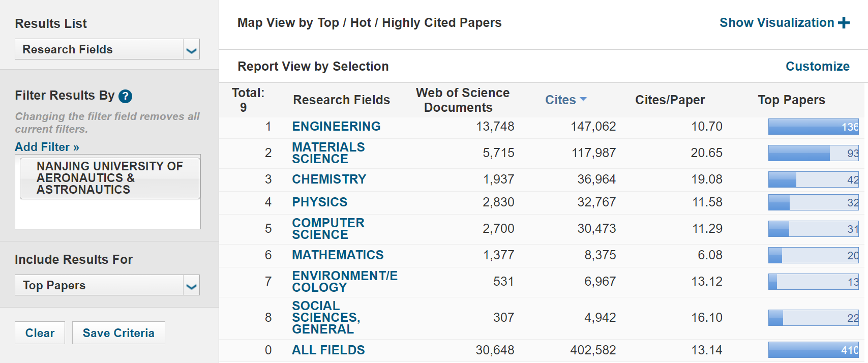Image resolution: width=868 pixels, height=363 pixels.
Task: Click the Add Filter link
Action: point(47,147)
